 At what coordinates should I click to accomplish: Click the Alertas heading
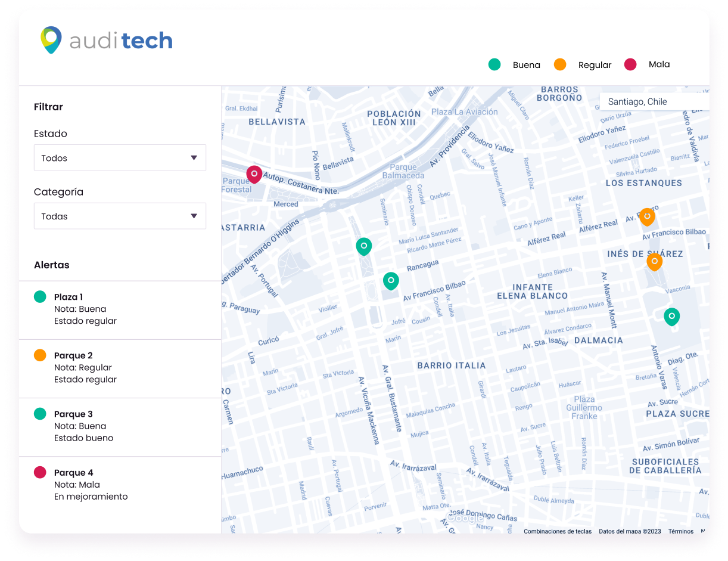[52, 265]
